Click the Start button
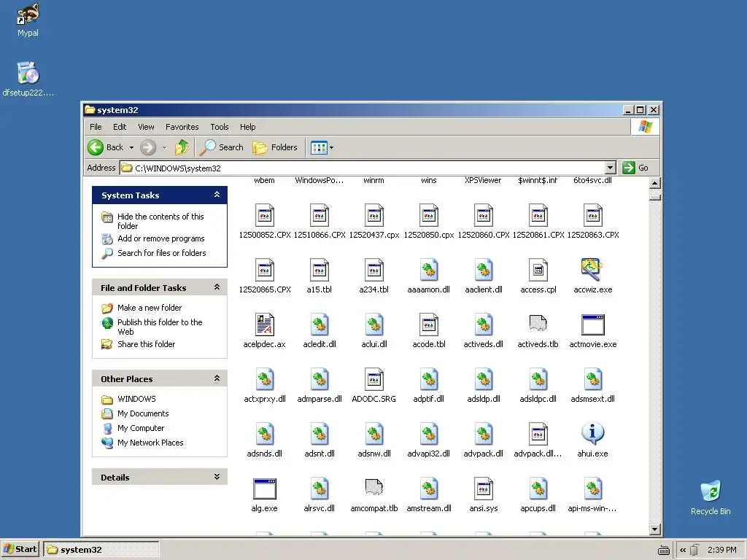 pos(20,549)
